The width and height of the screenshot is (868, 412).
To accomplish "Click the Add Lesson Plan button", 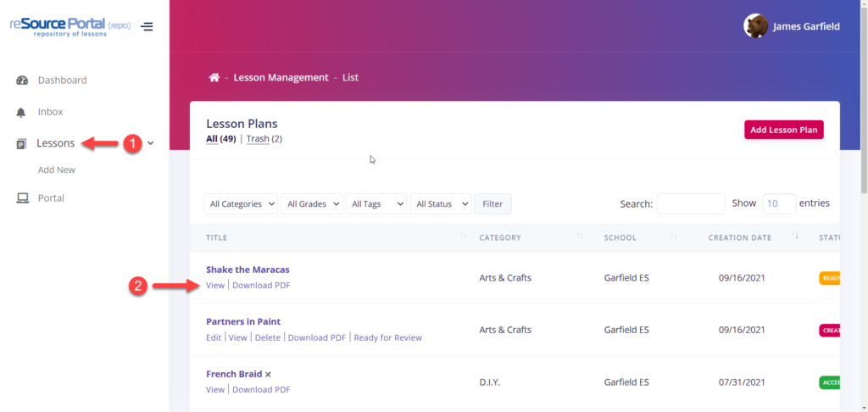I will click(x=783, y=130).
